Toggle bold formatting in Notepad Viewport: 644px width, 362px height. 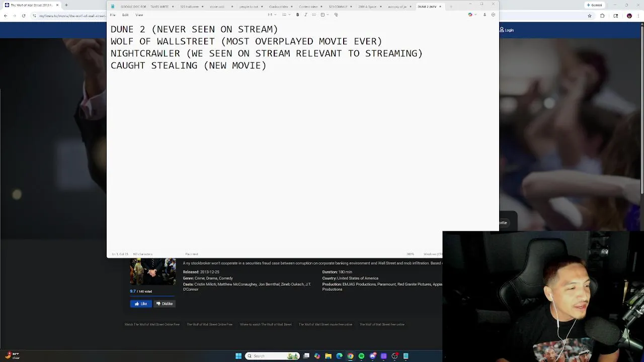297,15
